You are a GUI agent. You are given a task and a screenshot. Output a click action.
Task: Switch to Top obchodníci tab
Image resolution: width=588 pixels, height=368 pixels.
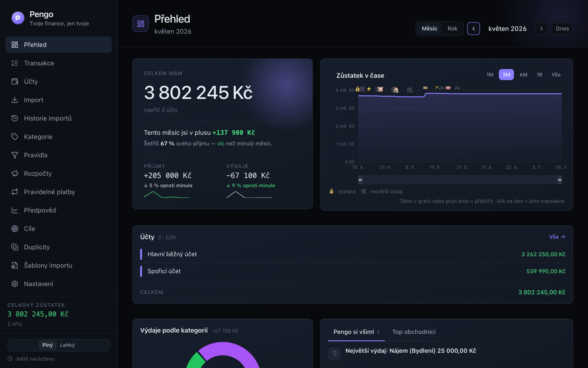coord(414,332)
